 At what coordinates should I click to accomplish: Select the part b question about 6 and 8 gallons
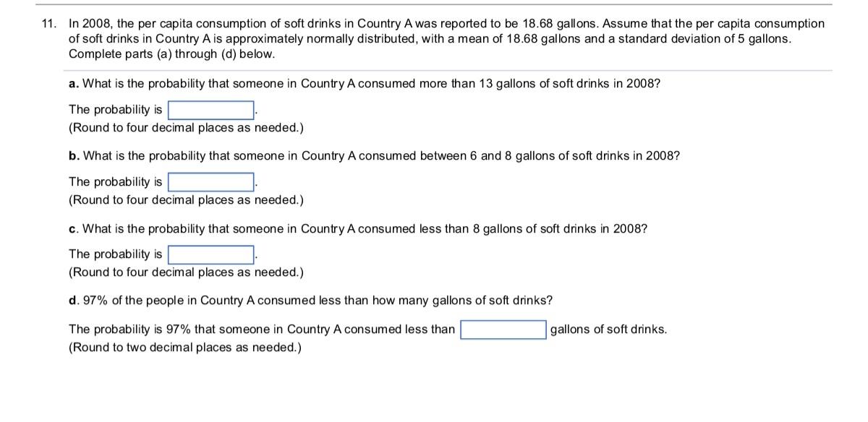[373, 154]
